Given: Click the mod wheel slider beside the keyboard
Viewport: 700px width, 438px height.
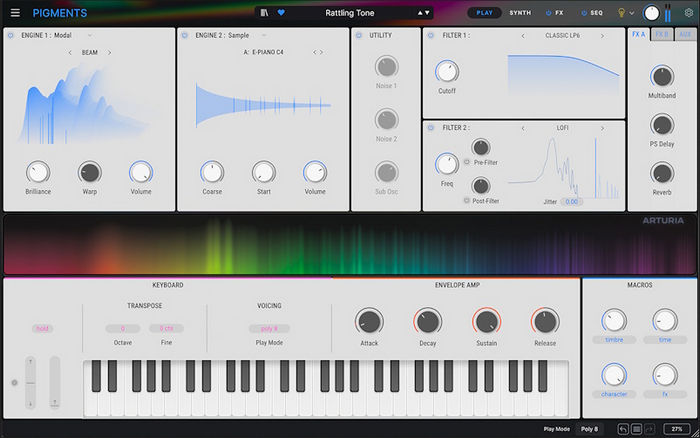Looking at the screenshot, I should (54, 381).
